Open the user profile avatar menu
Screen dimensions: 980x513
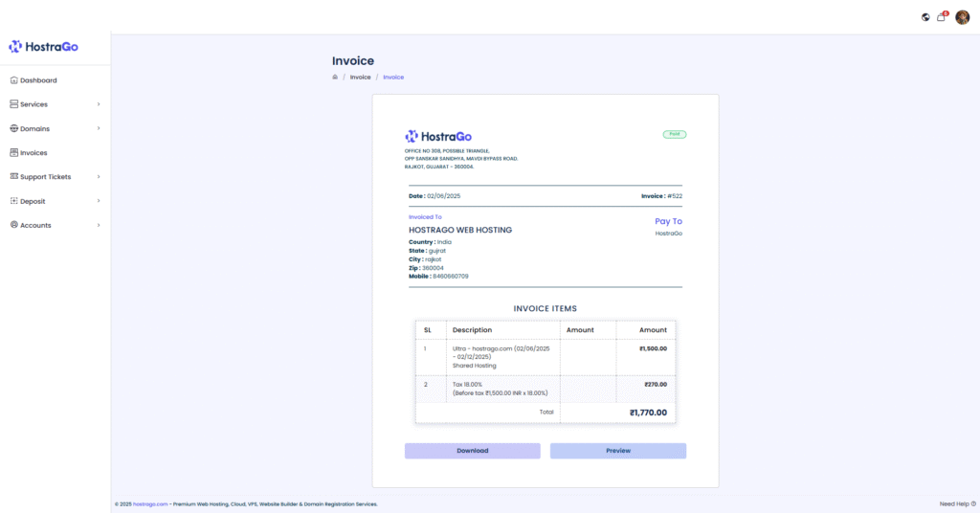point(963,17)
